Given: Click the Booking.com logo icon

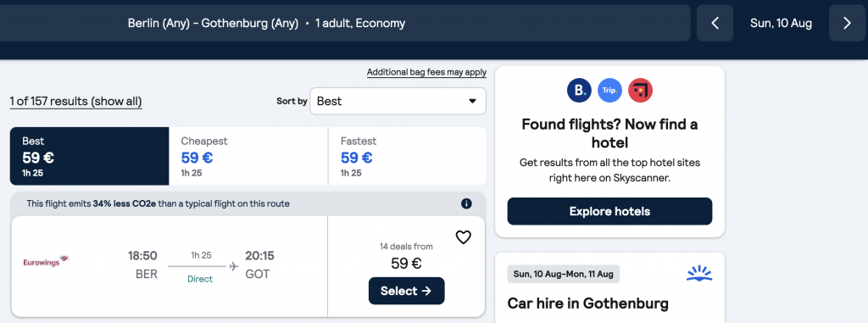Looking at the screenshot, I should (579, 91).
